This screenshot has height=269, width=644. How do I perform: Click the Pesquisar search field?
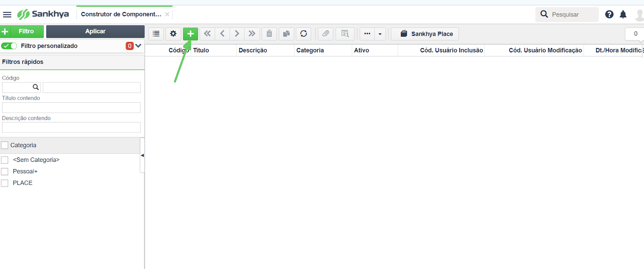pos(567,14)
